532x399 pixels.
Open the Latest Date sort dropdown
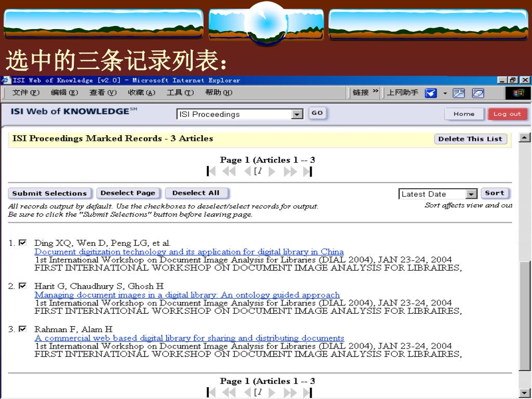tap(471, 194)
